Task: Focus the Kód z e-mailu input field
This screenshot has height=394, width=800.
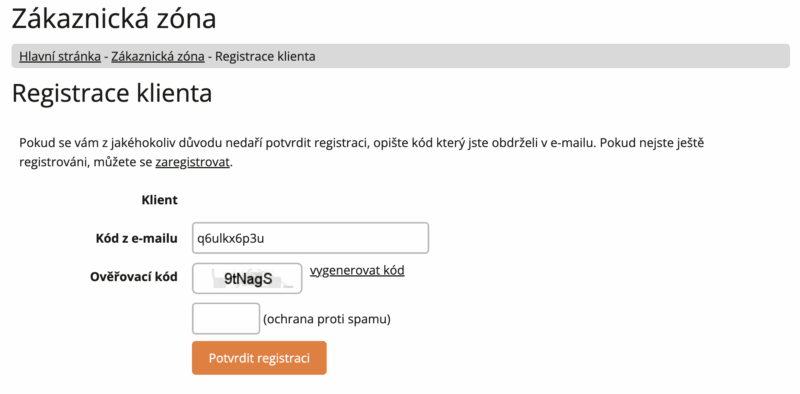Action: pyautogui.click(x=310, y=238)
